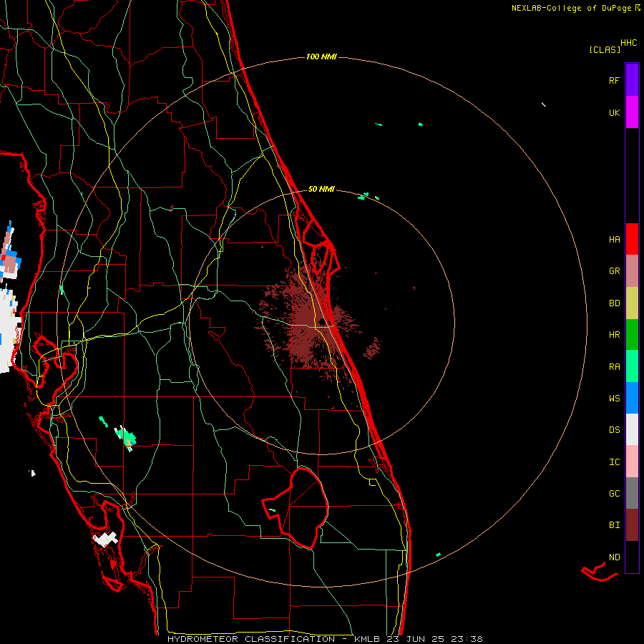The height and width of the screenshot is (644, 644).
Task: Click the DS white legend swatch
Action: pos(632,429)
